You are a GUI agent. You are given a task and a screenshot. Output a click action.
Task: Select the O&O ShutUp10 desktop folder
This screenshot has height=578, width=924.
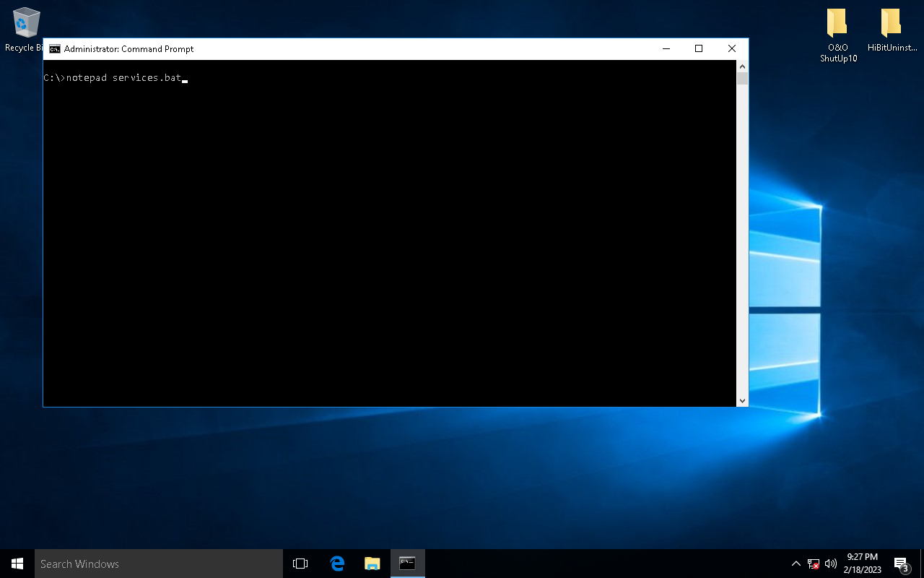pyautogui.click(x=838, y=35)
